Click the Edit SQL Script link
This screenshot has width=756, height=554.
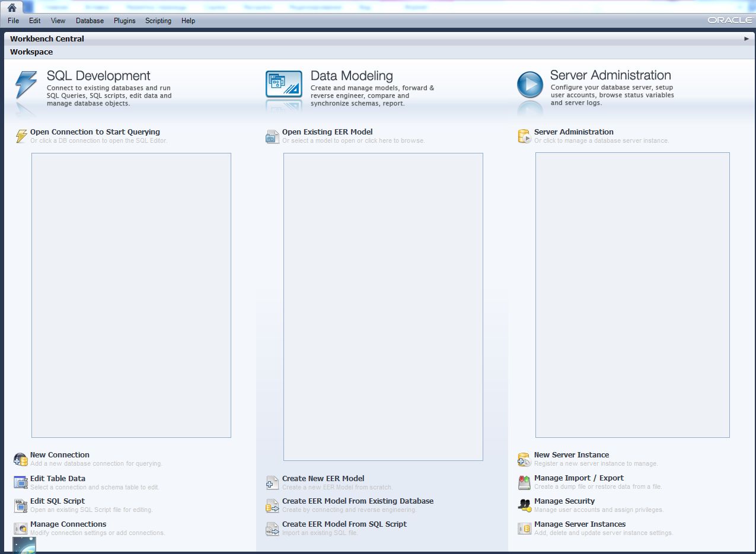pyautogui.click(x=58, y=501)
